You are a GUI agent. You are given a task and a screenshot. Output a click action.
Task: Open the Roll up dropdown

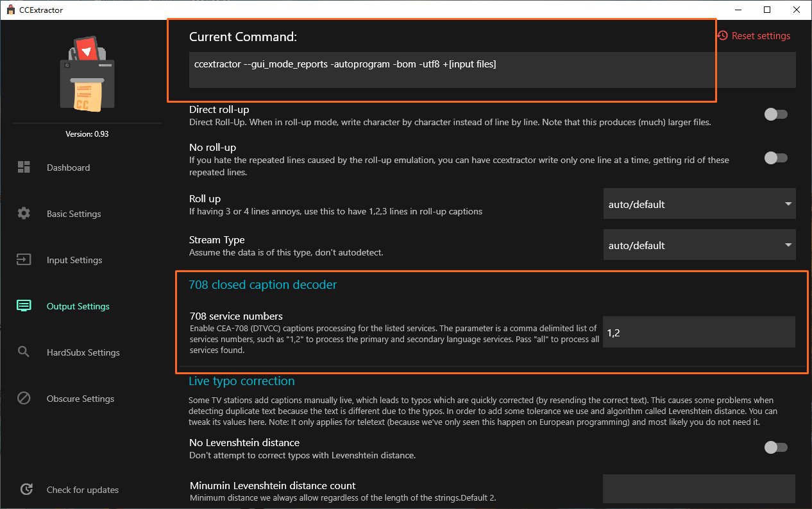[x=700, y=204]
